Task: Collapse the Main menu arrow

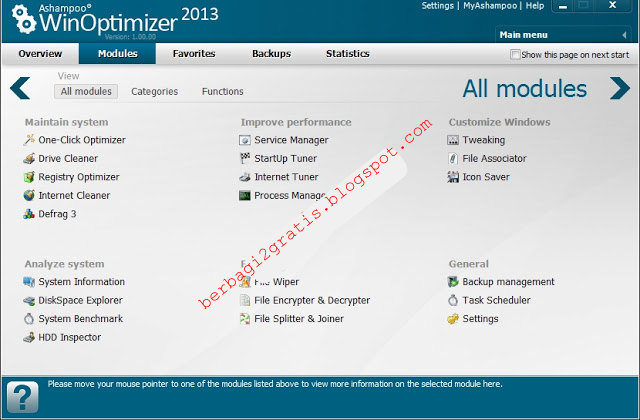Action: coord(624,35)
